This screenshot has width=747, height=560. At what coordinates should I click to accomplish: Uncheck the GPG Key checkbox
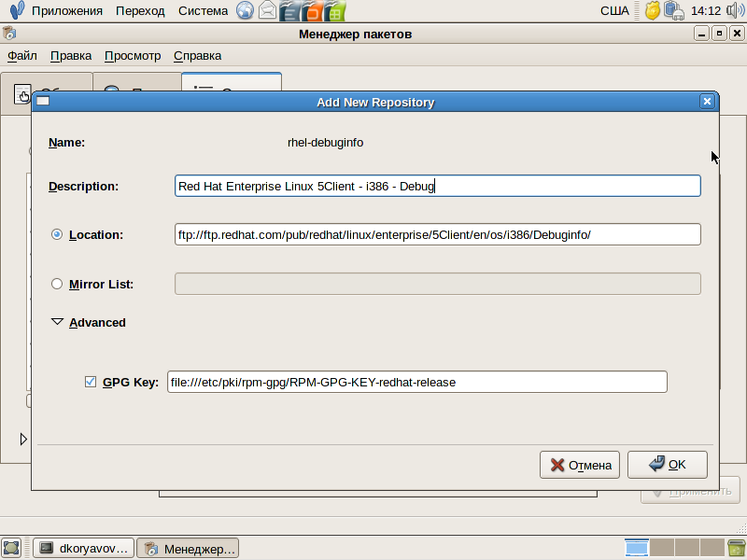click(91, 382)
